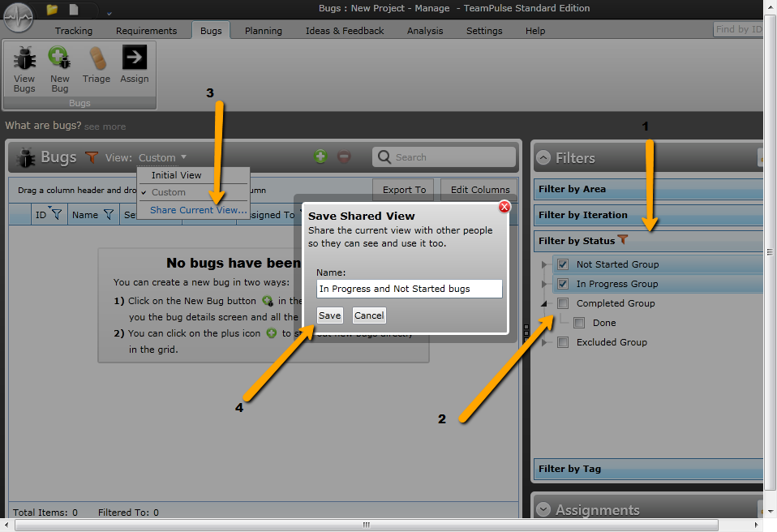Uncheck the Not Started Group checkbox
This screenshot has height=532, width=777.
[563, 264]
